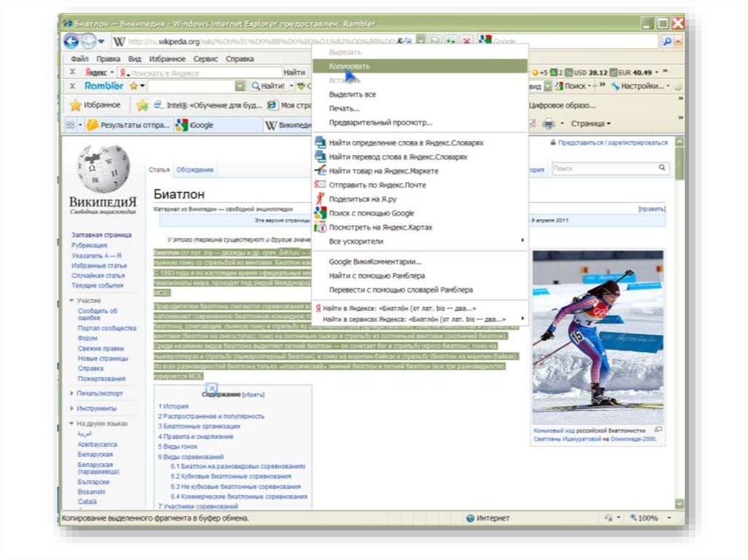Click the address bar URL field
This screenshot has height=560, width=748.
point(262,42)
